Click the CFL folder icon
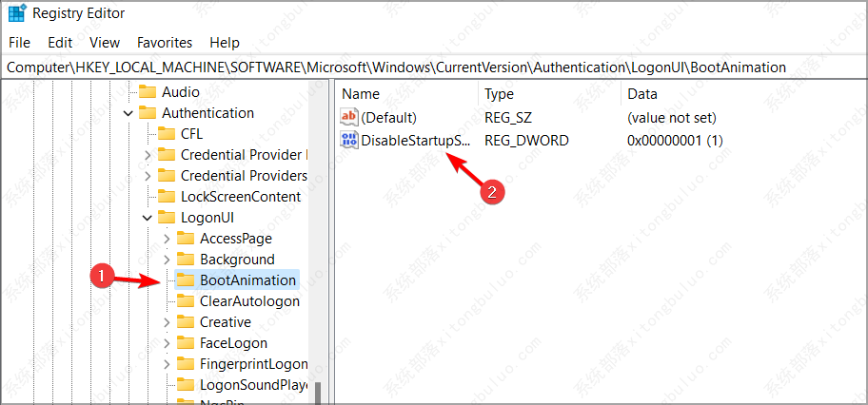Viewport: 868px width, 405px height. pos(166,134)
